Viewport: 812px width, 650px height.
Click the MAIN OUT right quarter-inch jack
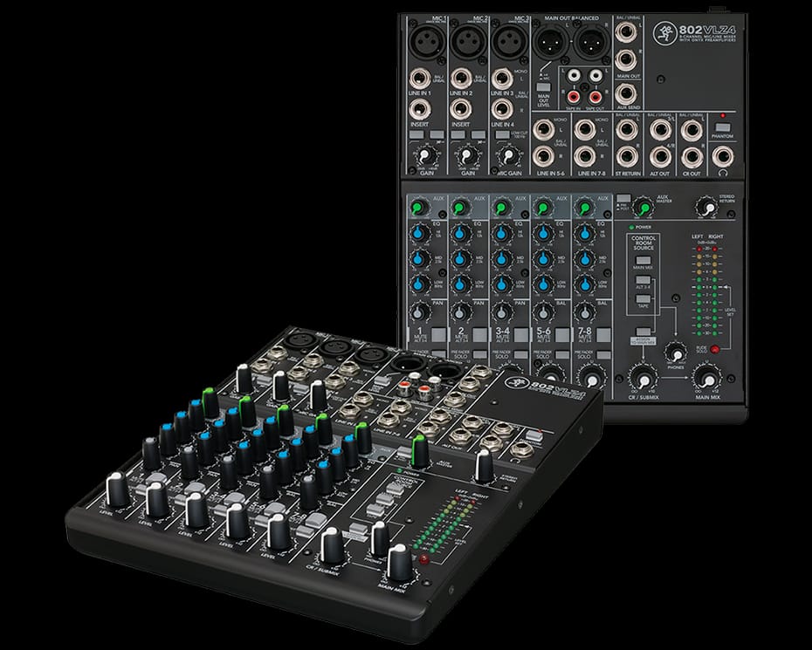click(626, 60)
